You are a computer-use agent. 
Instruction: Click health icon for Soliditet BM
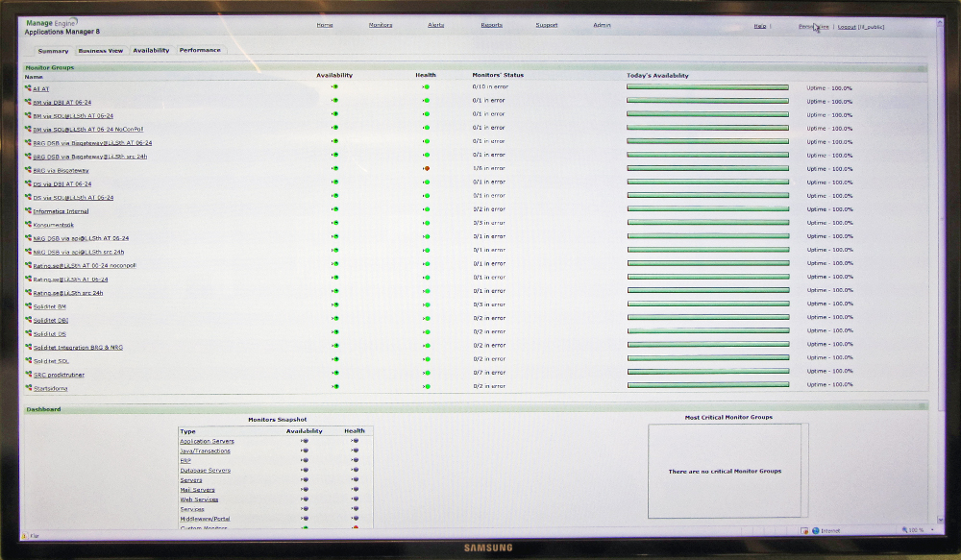(x=427, y=304)
